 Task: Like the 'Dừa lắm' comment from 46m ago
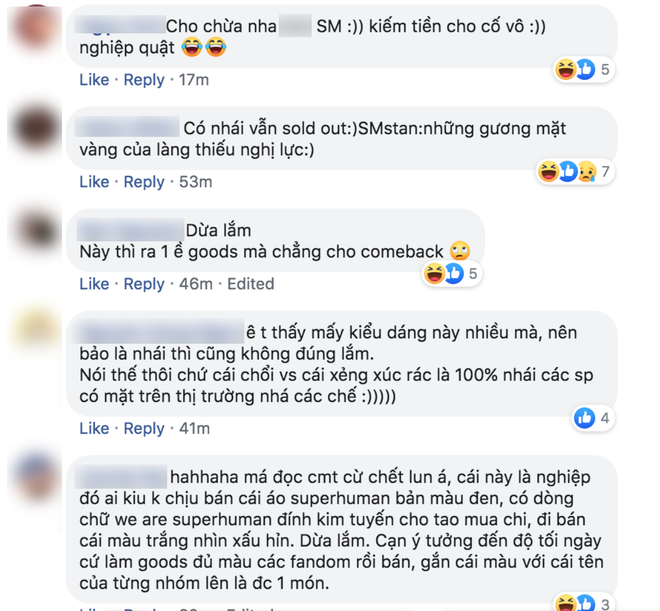[94, 284]
